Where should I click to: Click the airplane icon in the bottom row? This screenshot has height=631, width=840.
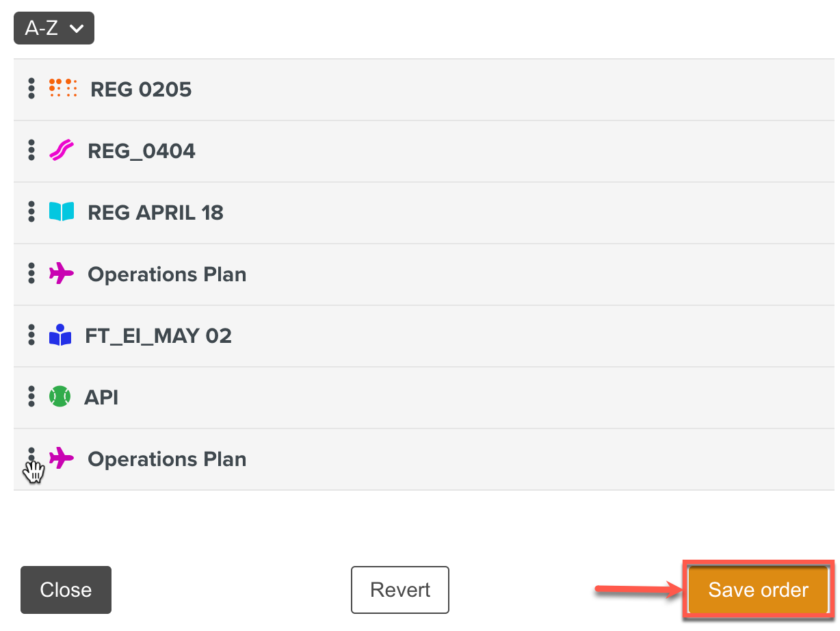(62, 459)
